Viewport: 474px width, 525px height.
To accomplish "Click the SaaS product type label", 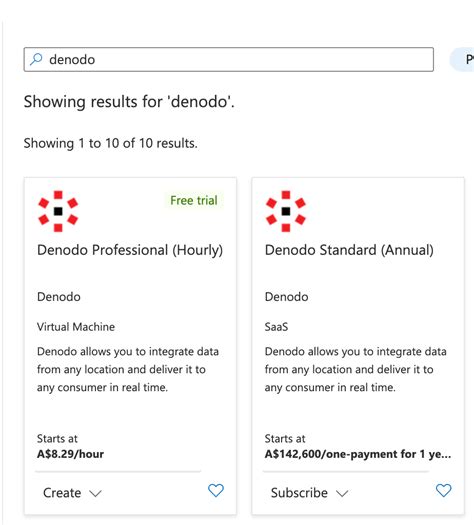I will pos(276,327).
